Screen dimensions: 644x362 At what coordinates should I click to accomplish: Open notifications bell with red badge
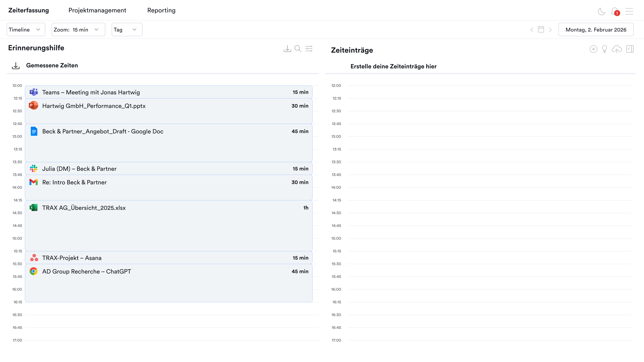[x=615, y=11]
